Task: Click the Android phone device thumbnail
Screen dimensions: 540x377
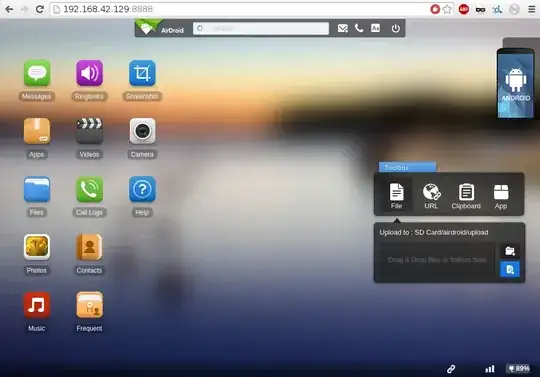Action: coord(515,83)
